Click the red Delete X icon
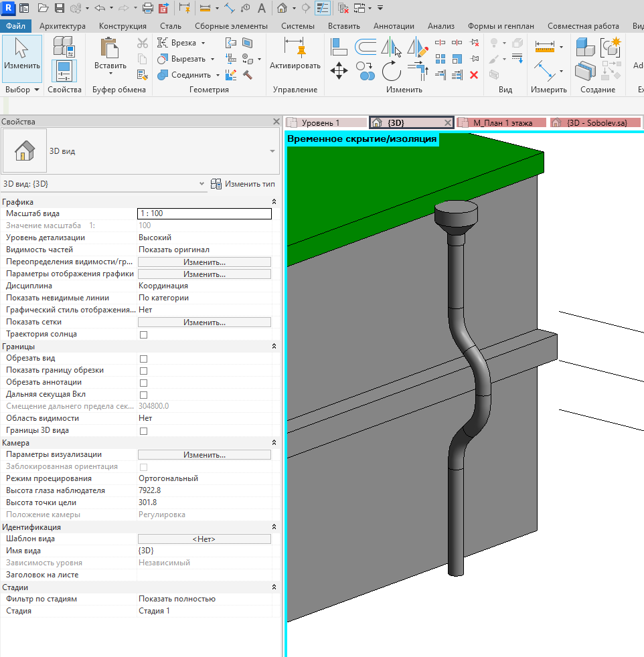This screenshot has height=657, width=644. pos(474,75)
